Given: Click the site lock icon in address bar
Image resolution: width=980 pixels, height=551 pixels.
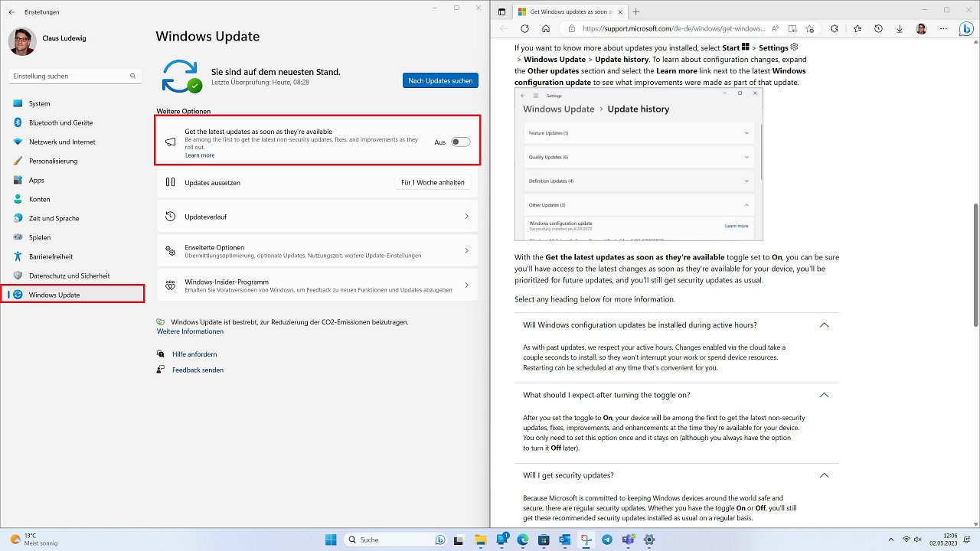Looking at the screenshot, I should [571, 28].
